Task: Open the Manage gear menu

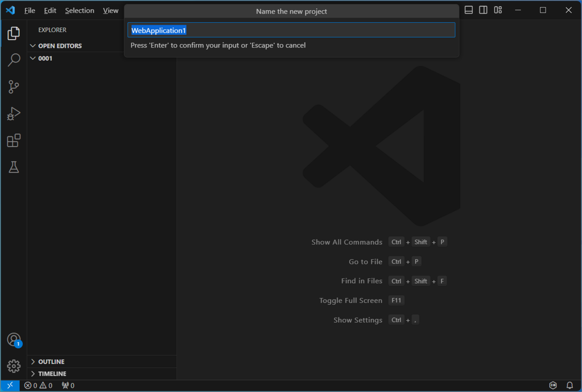Action: [x=14, y=366]
